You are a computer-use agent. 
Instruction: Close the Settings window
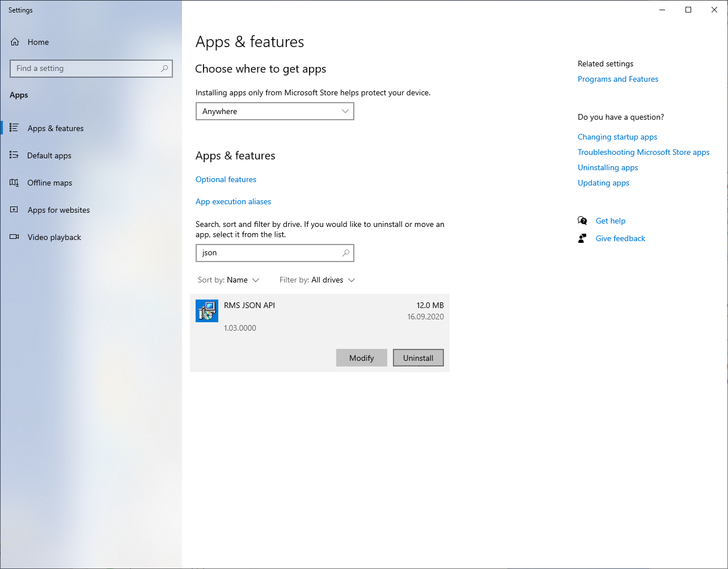(714, 10)
